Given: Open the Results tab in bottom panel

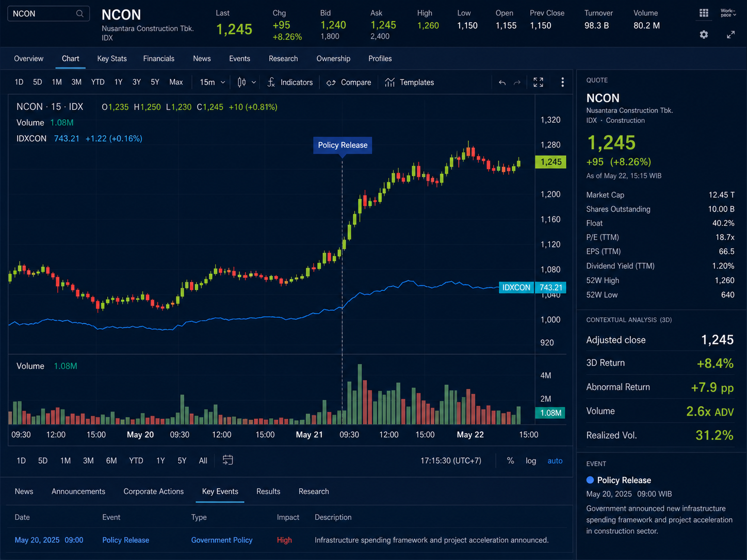Looking at the screenshot, I should click(268, 491).
